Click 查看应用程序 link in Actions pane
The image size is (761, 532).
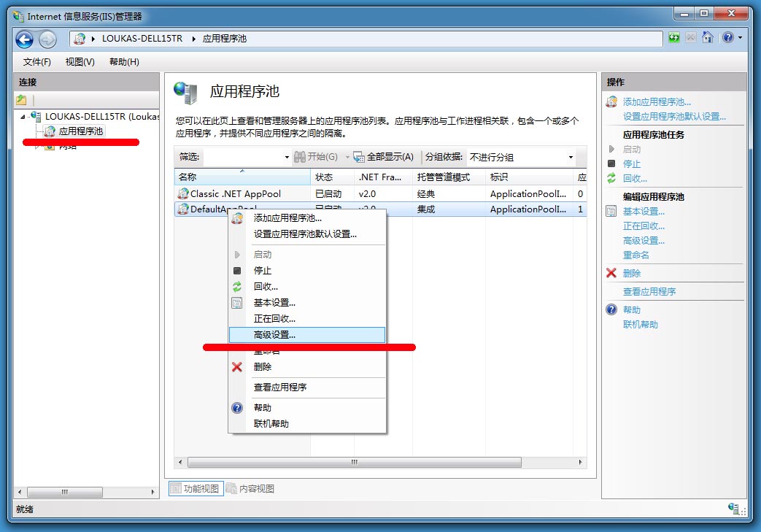coord(649,292)
